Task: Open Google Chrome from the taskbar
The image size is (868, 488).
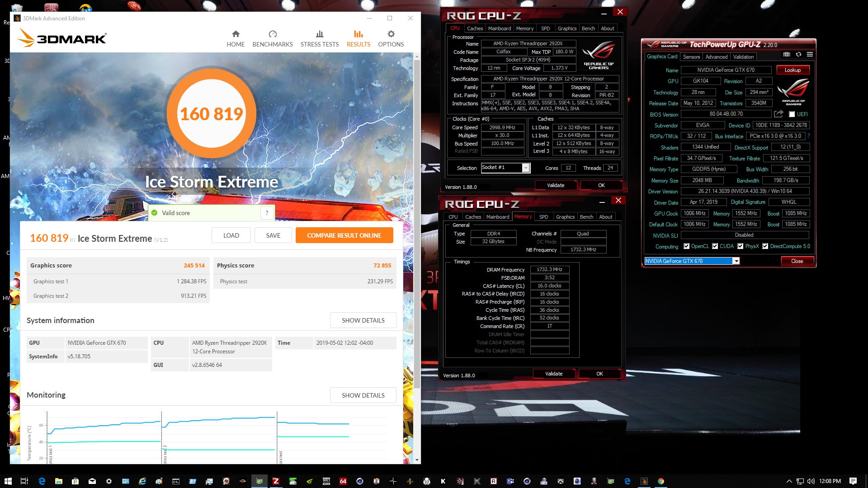Action: click(x=661, y=481)
